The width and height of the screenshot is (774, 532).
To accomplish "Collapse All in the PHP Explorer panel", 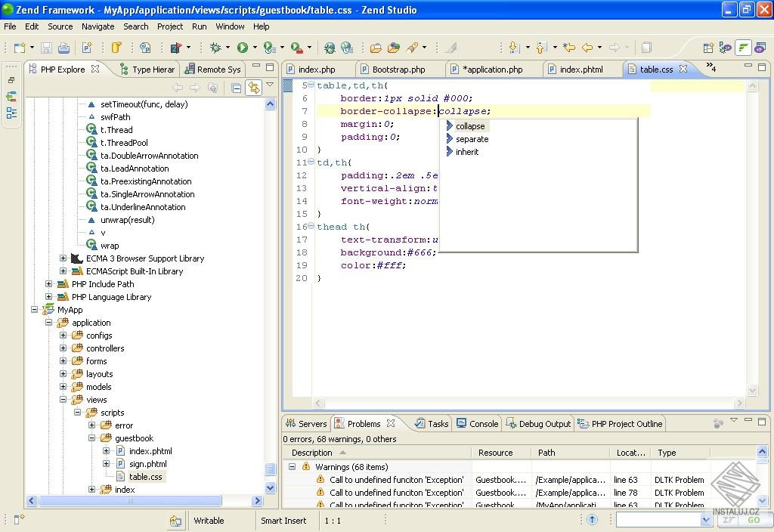I will tap(236, 88).
